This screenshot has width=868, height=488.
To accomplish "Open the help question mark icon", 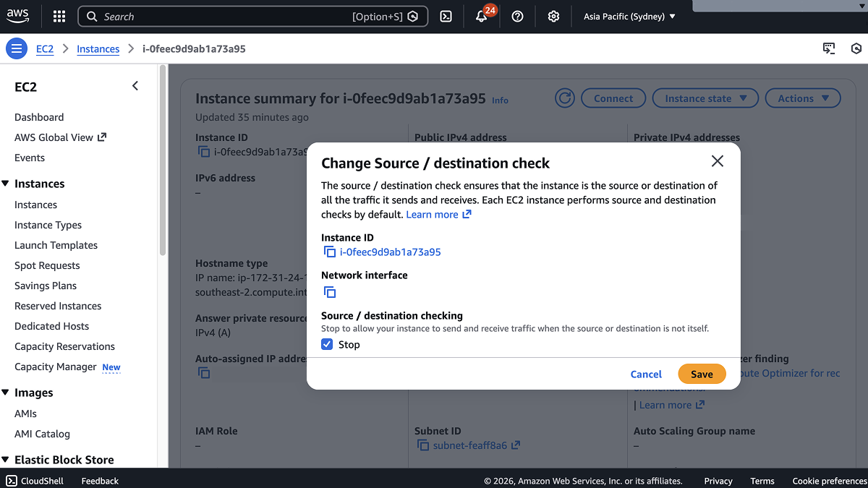I will coord(517,16).
